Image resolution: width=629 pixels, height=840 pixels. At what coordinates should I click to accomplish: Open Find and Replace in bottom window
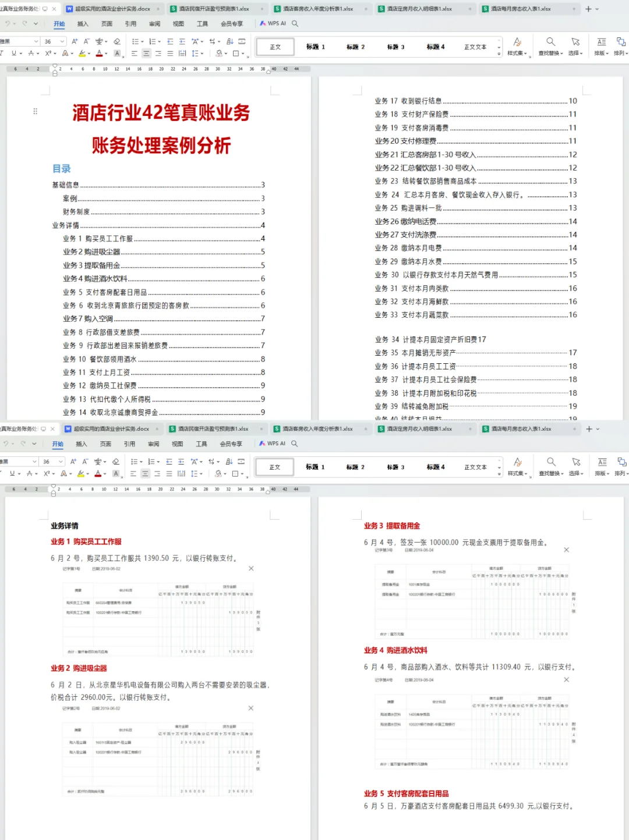[x=551, y=466]
